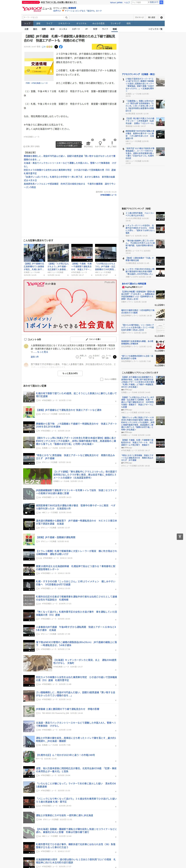Open the 購入履歴 link
186x868 pixels.
(152, 18)
